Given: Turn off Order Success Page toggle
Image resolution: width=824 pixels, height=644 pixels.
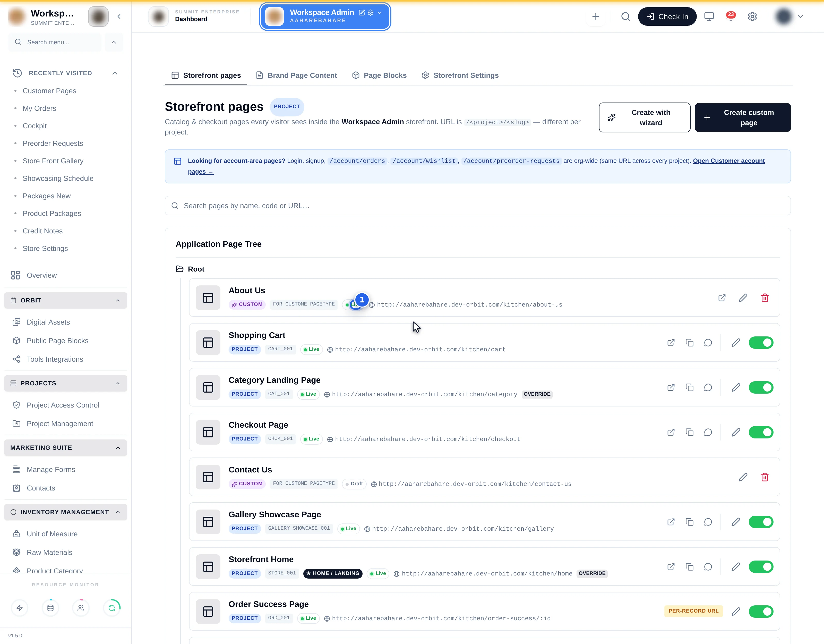Looking at the screenshot, I should 761,612.
